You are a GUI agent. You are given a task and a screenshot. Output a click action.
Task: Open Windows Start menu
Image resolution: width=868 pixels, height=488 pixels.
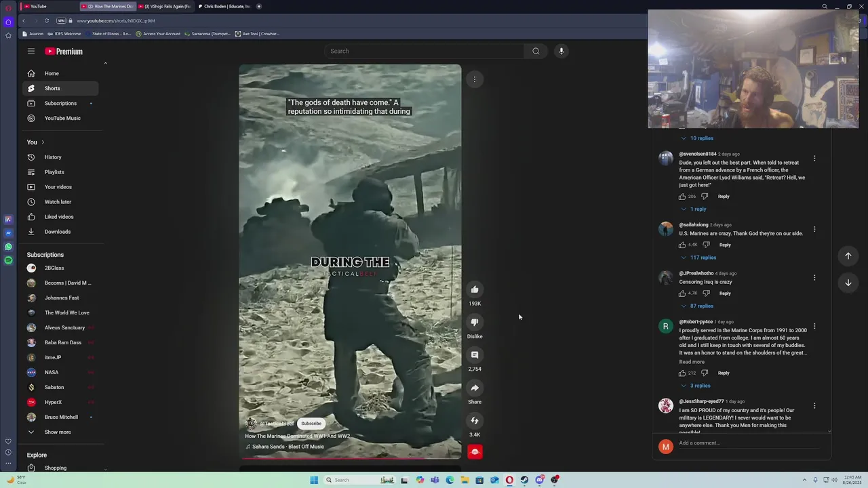pyautogui.click(x=314, y=480)
